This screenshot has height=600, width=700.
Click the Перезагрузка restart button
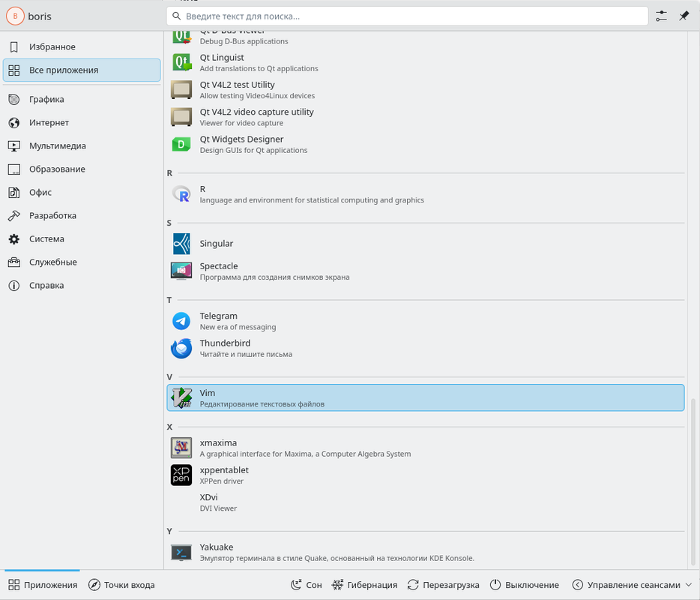pos(443,585)
